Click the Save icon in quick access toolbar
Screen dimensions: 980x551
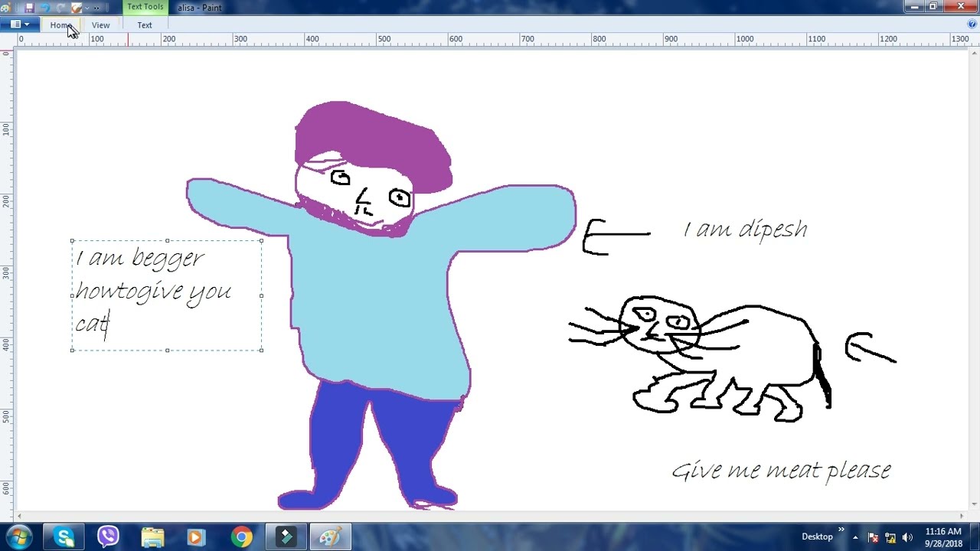point(30,8)
